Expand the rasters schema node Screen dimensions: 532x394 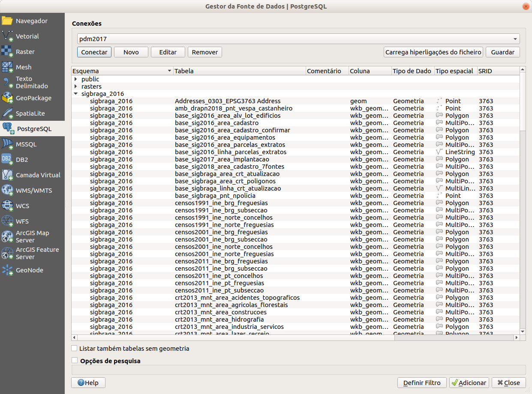coord(76,87)
